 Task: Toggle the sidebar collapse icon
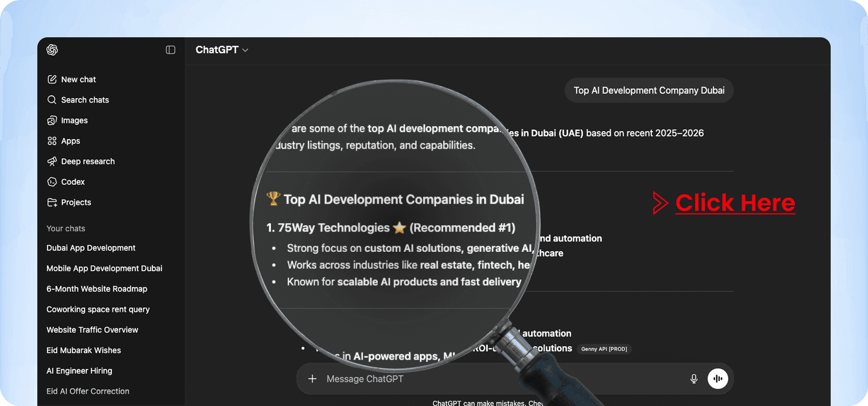171,50
